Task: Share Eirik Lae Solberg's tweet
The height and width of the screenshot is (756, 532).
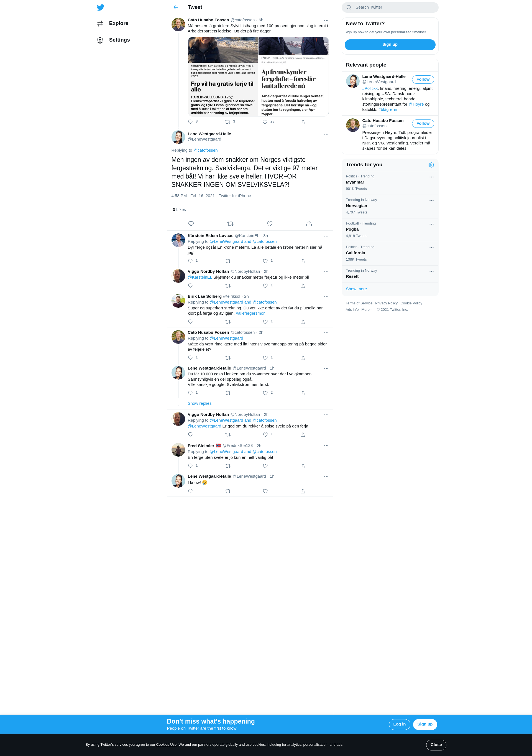Action: (303, 322)
